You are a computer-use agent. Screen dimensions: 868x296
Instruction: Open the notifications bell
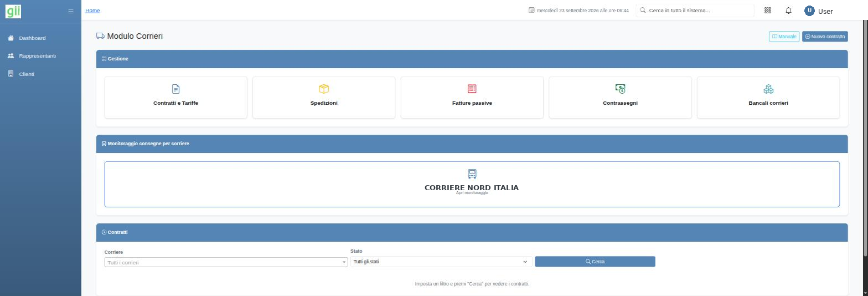pyautogui.click(x=789, y=11)
